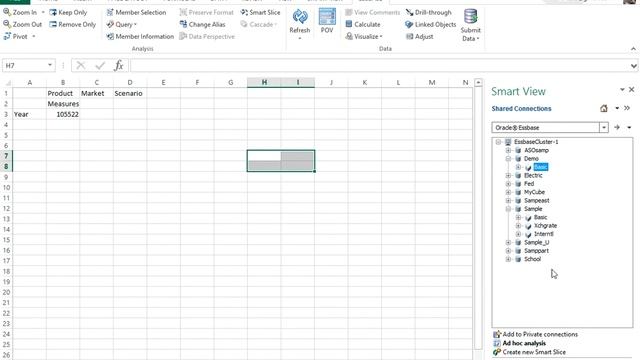This screenshot has height=360, width=640.
Task: Select the Remove Only command
Action: [72, 24]
